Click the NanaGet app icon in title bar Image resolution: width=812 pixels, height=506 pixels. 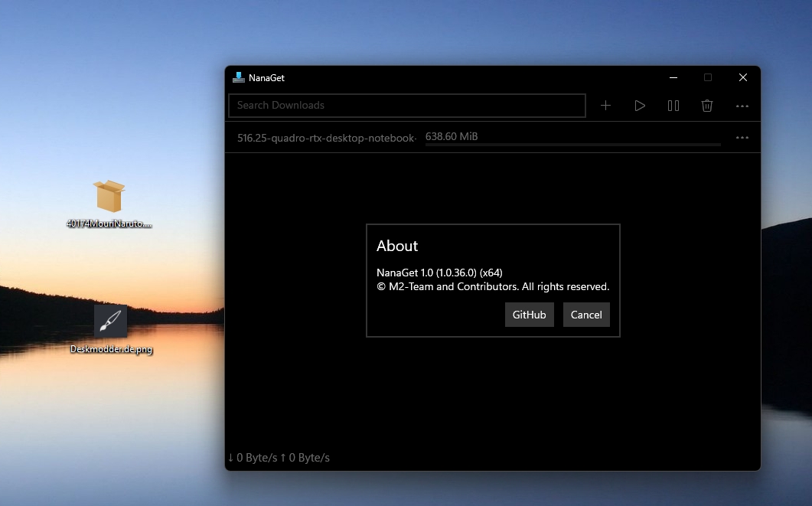[x=238, y=77]
